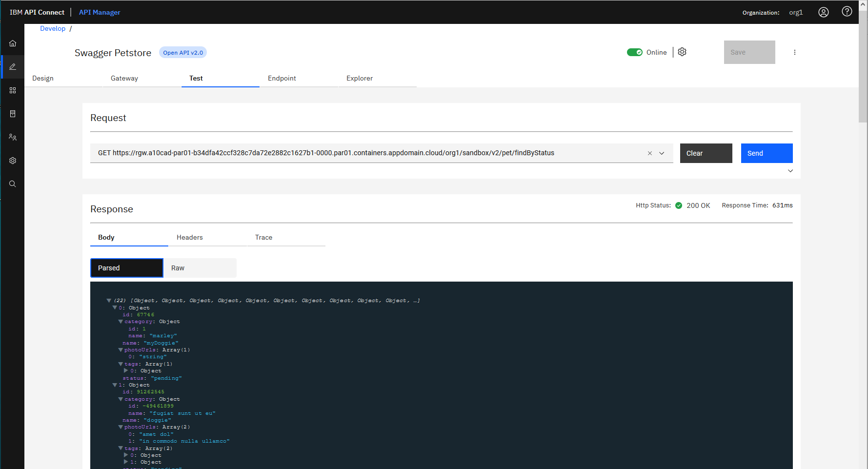Click the Open API v2.0 tag
The height and width of the screenshot is (469, 868).
[x=183, y=53]
